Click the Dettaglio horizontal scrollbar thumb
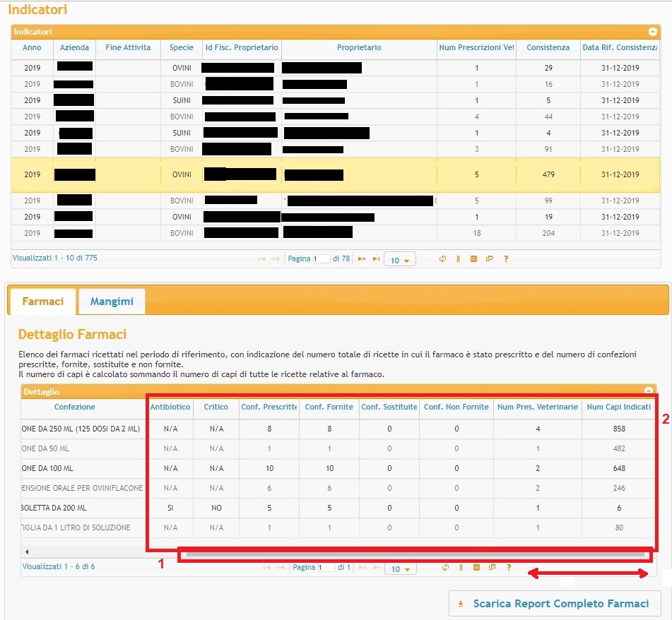The width and height of the screenshot is (672, 620). [415, 554]
